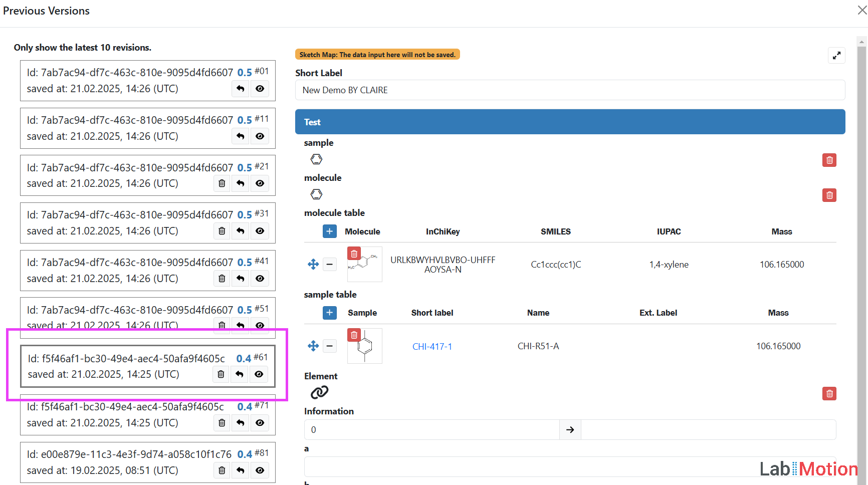This screenshot has height=485, width=868.
Task: Open the CHI-417-1 sample link
Action: tap(432, 347)
